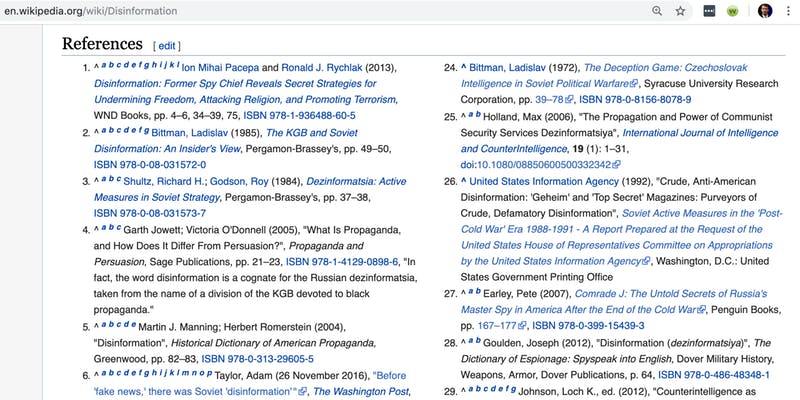This screenshot has width=800, height=400.
Task: Open Soviet Active Measures report link
Action: (x=621, y=237)
